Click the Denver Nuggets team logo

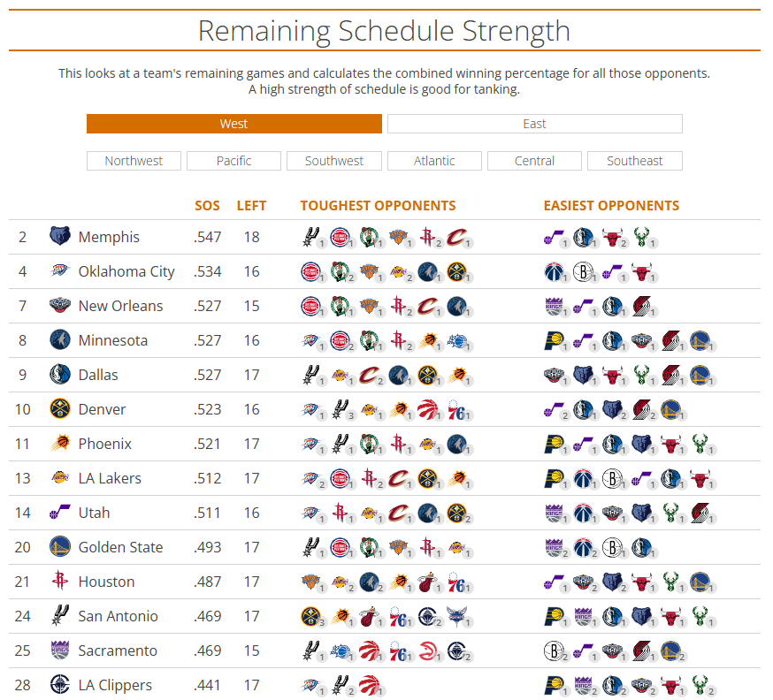coord(60,409)
